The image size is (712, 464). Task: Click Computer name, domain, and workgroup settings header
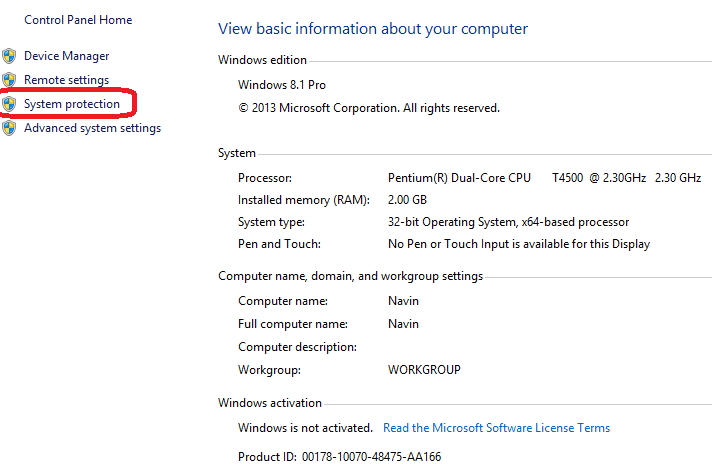[350, 276]
